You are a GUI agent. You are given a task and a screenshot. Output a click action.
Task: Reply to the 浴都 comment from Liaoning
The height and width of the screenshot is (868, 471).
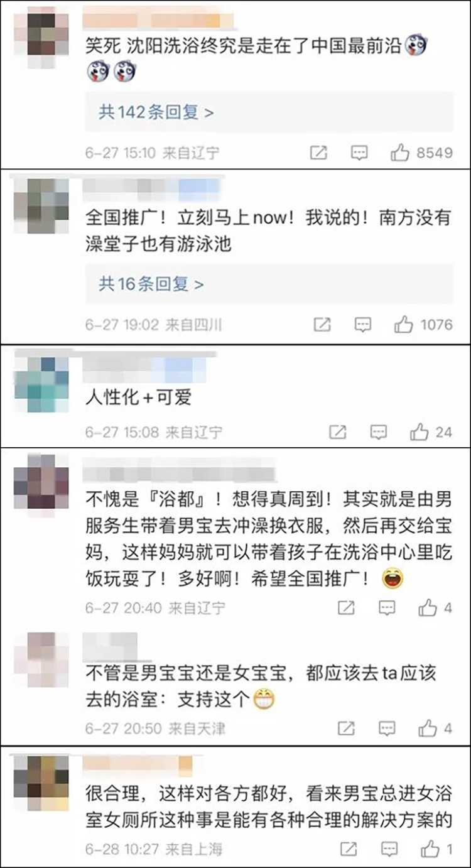[x=387, y=607]
